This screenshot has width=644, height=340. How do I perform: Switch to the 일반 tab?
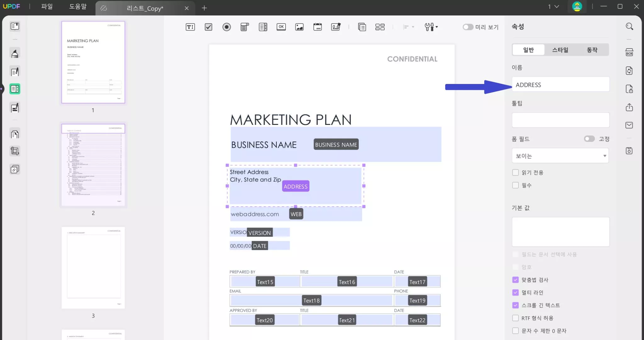528,50
